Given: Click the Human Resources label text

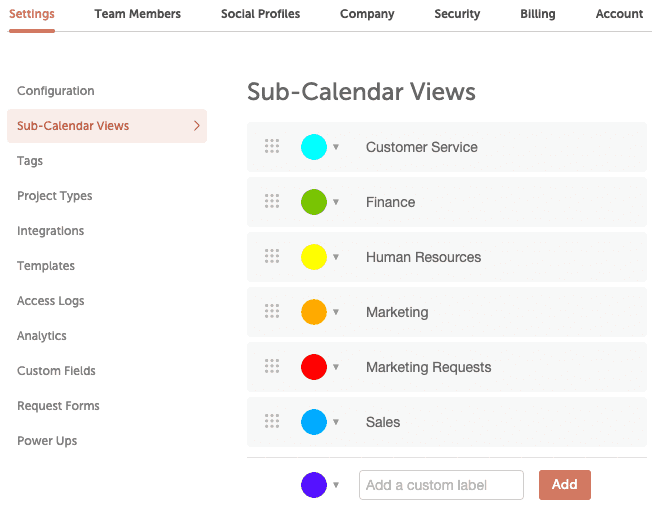Looking at the screenshot, I should click(423, 257).
